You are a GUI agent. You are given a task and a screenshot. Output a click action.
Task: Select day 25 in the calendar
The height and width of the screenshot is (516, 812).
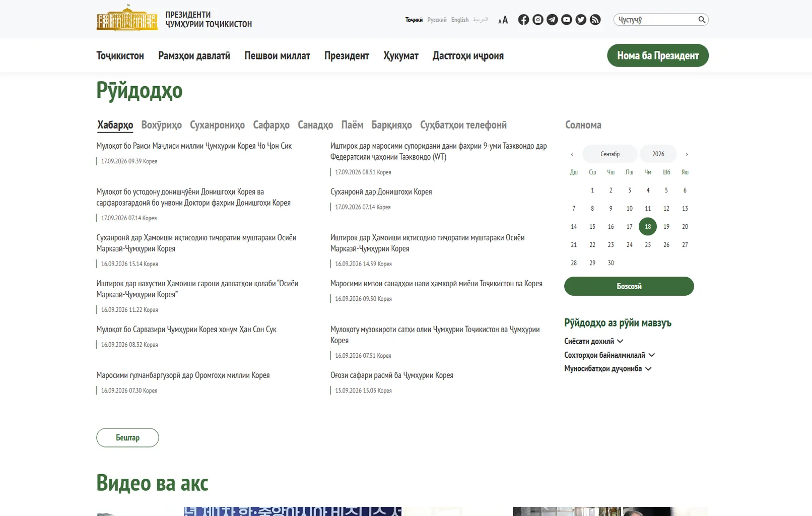point(648,245)
